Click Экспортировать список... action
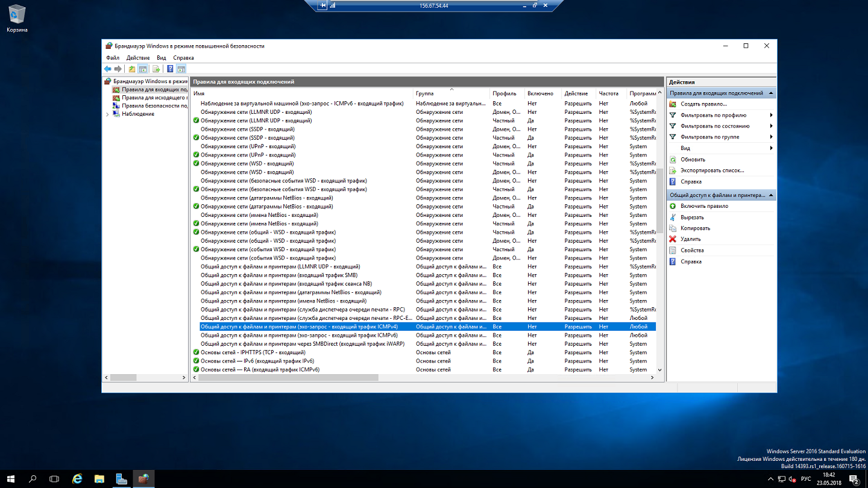The height and width of the screenshot is (488, 868). [x=712, y=170]
